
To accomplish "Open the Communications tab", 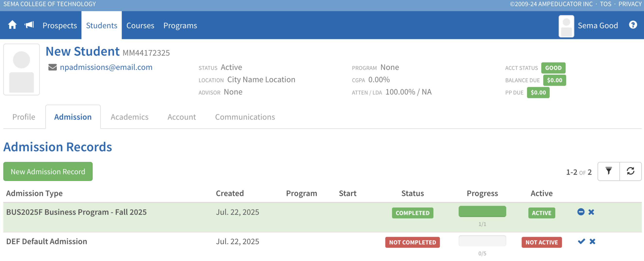I will [245, 117].
